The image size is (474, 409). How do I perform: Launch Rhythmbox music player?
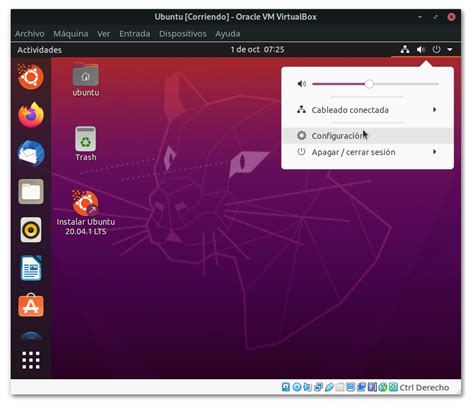point(31,230)
